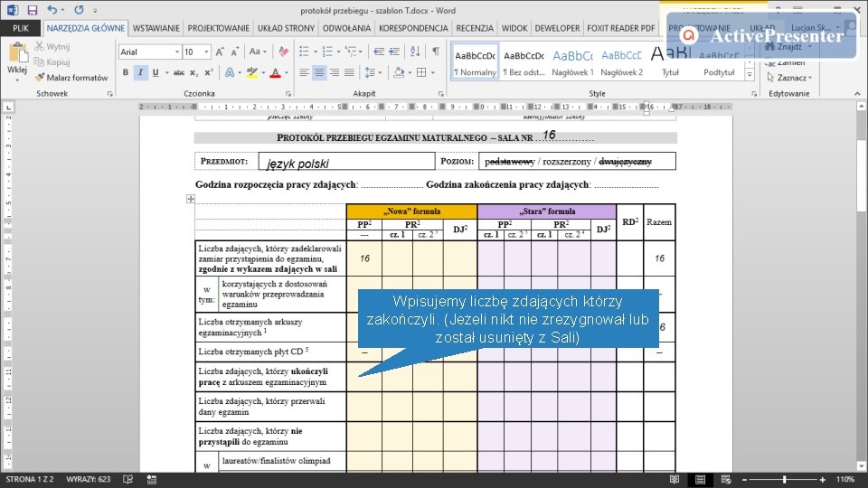Click the Wklej paste clipboard icon
This screenshot has height=488, width=868.
17,54
